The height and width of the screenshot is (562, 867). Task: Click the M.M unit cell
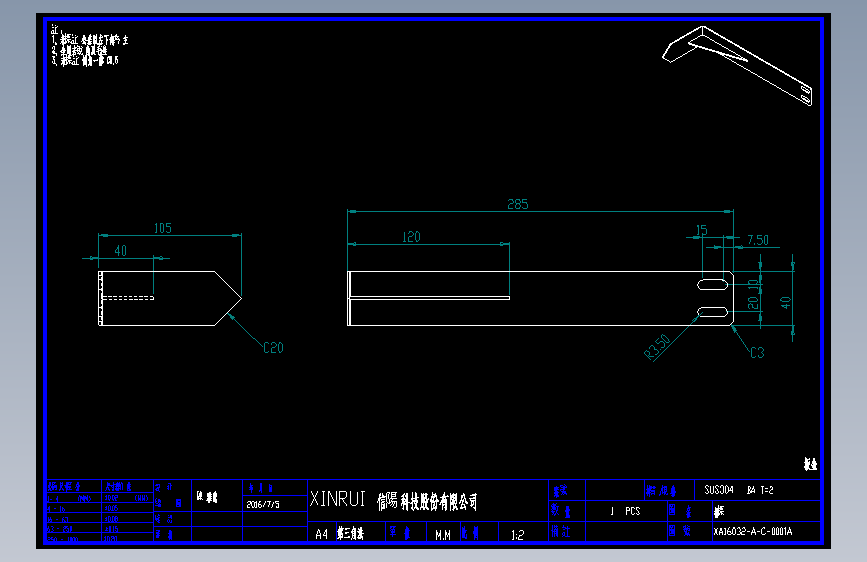(443, 535)
